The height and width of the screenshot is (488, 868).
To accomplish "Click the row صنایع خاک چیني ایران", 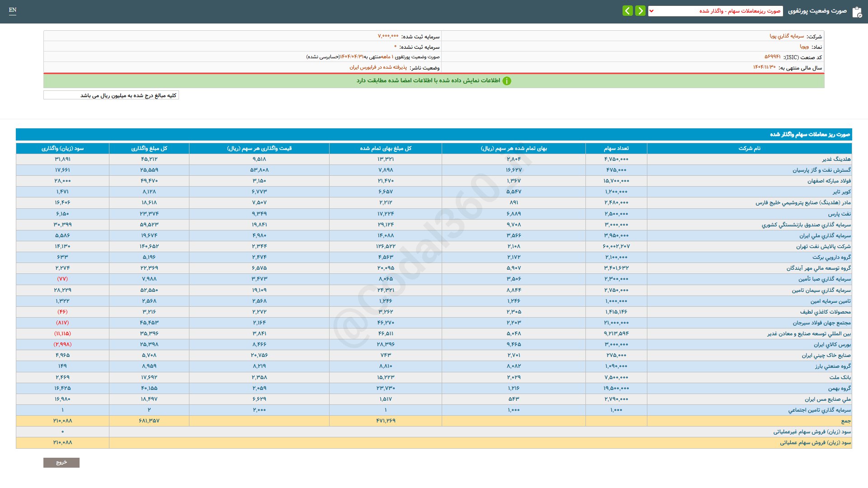I will click(x=826, y=355).
